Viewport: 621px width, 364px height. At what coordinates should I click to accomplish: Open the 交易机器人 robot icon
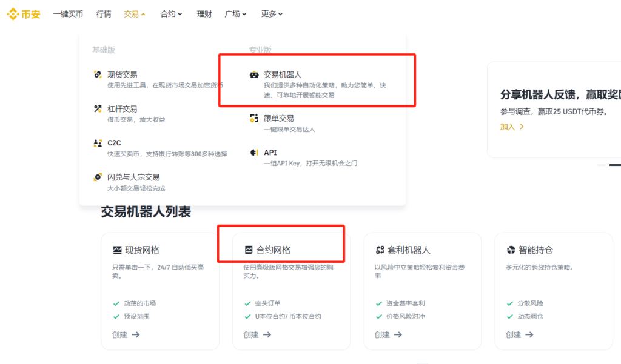tap(254, 74)
